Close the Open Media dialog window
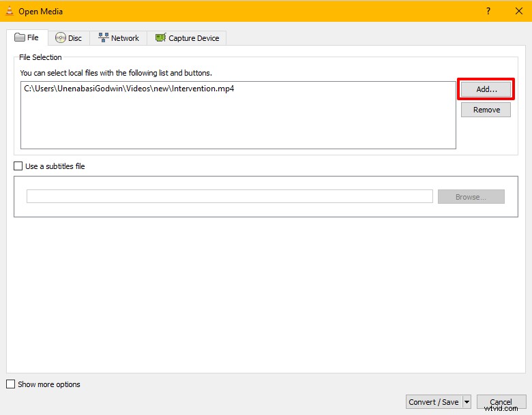Image resolution: width=532 pixels, height=415 pixels. click(x=516, y=11)
